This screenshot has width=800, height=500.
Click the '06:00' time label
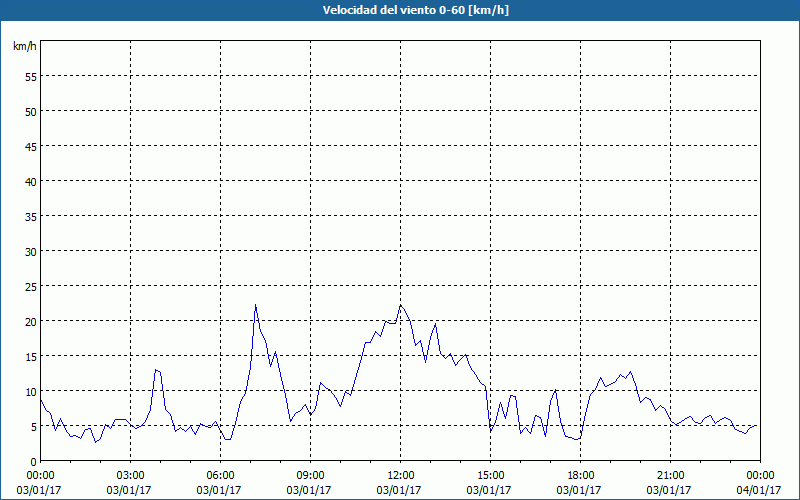click(220, 476)
